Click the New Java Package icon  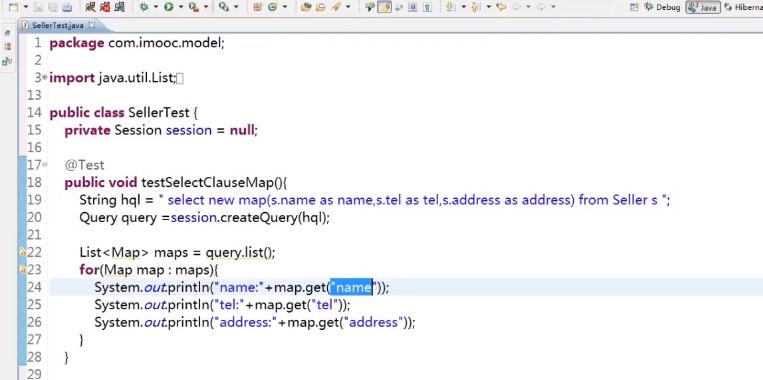coord(257,7)
